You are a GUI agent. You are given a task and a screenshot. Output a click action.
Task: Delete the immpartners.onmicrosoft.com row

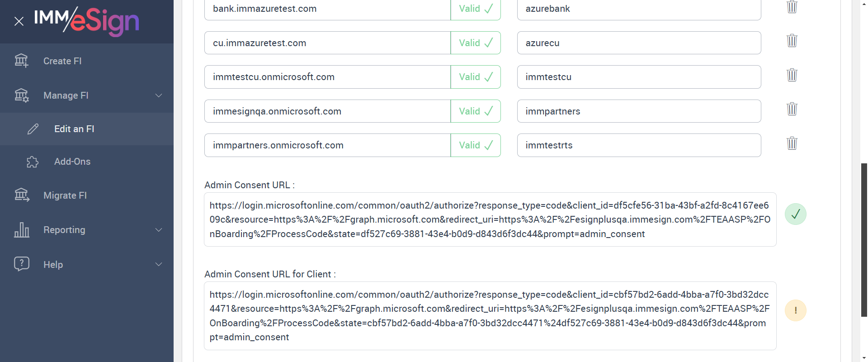792,143
